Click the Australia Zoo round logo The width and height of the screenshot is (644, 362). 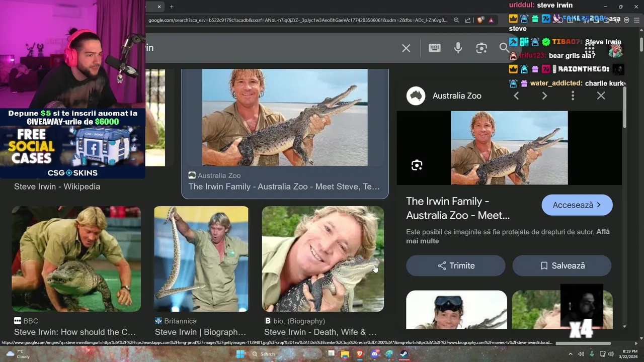416,96
